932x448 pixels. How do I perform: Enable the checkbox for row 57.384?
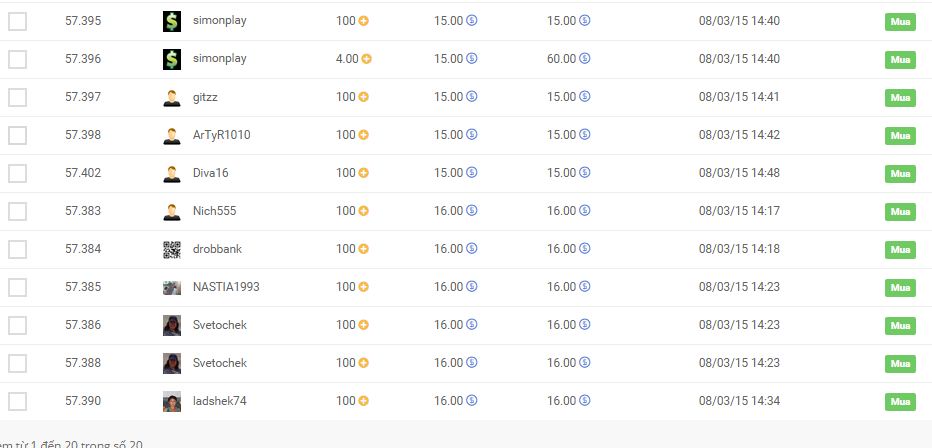(17, 249)
